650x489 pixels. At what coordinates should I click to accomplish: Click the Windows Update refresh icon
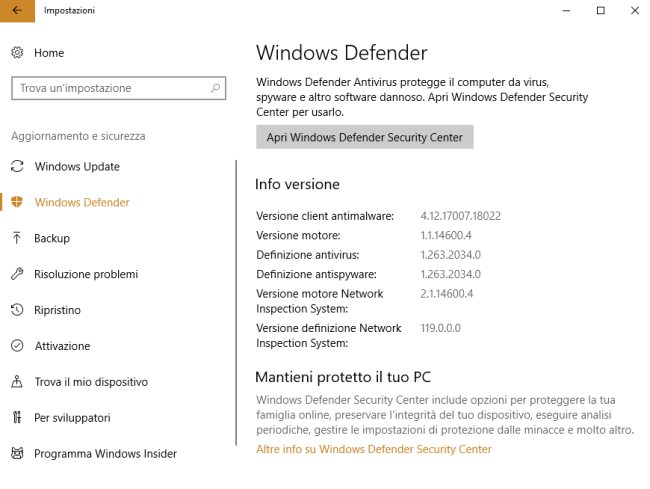(x=17, y=166)
